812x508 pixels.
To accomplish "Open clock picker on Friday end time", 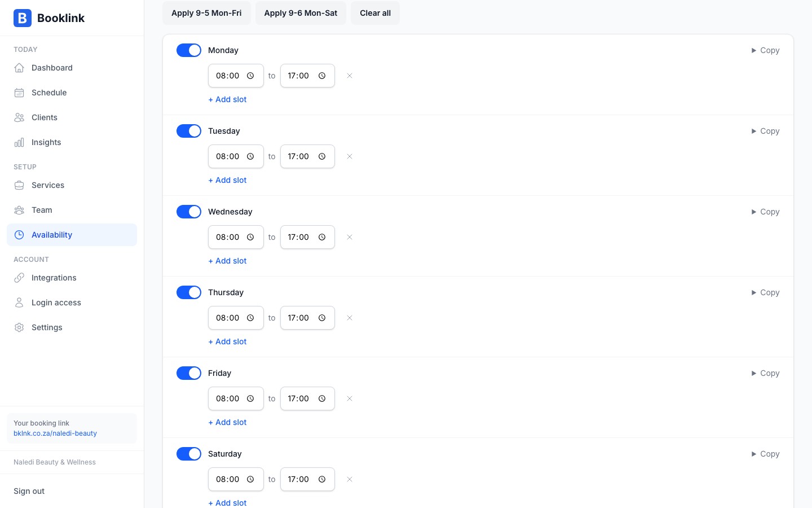I will point(322,398).
